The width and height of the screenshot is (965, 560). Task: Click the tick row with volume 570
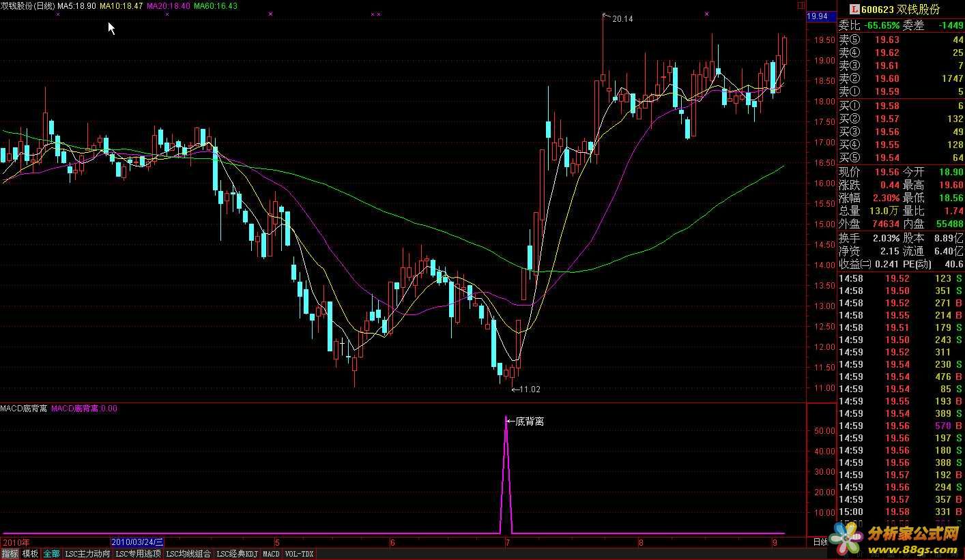pos(901,426)
